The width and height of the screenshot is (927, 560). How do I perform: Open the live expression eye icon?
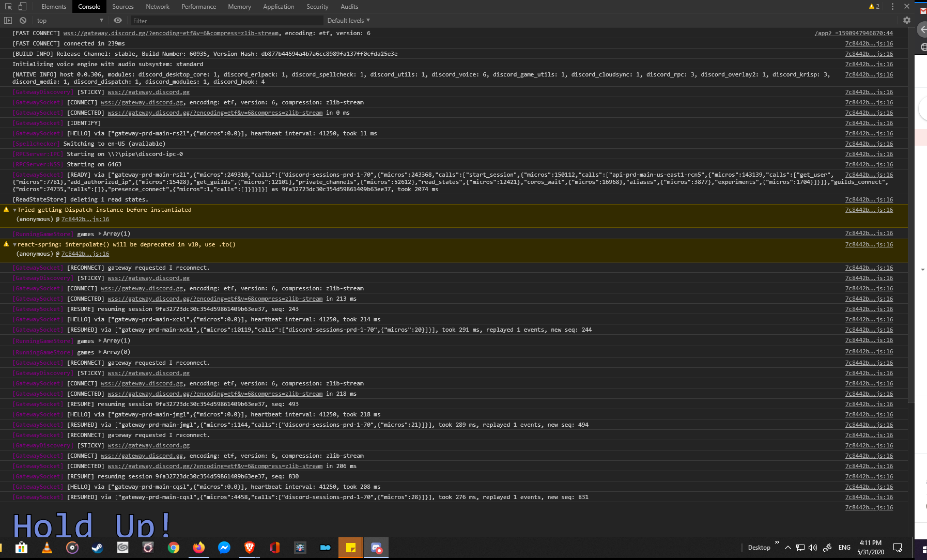(x=118, y=21)
